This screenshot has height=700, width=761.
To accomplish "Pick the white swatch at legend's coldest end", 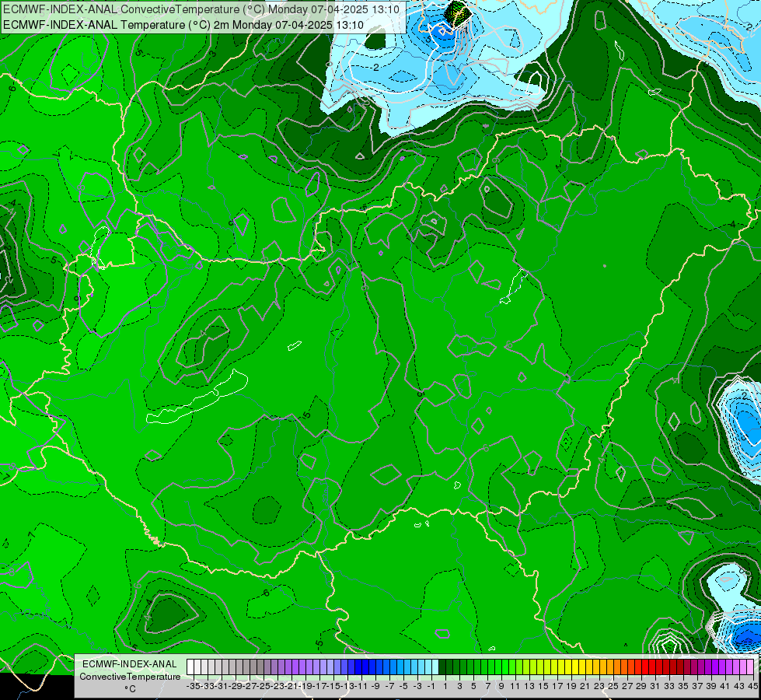I will point(190,667).
